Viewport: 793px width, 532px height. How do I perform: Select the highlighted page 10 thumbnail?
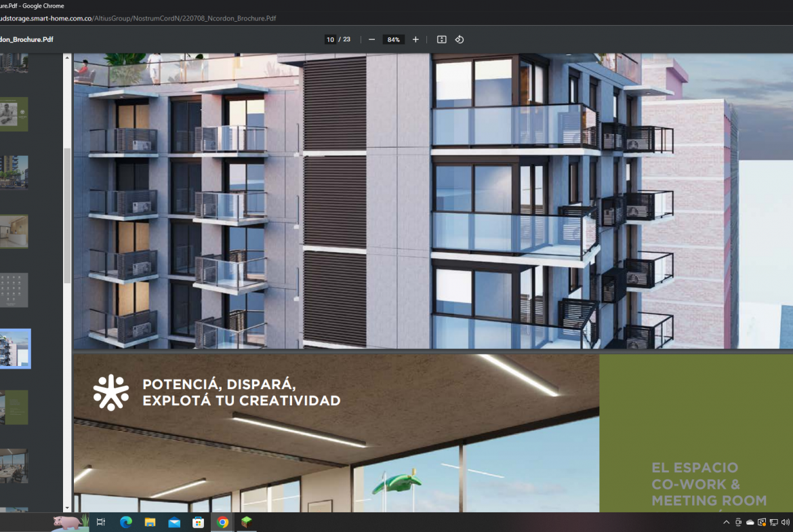coord(14,348)
